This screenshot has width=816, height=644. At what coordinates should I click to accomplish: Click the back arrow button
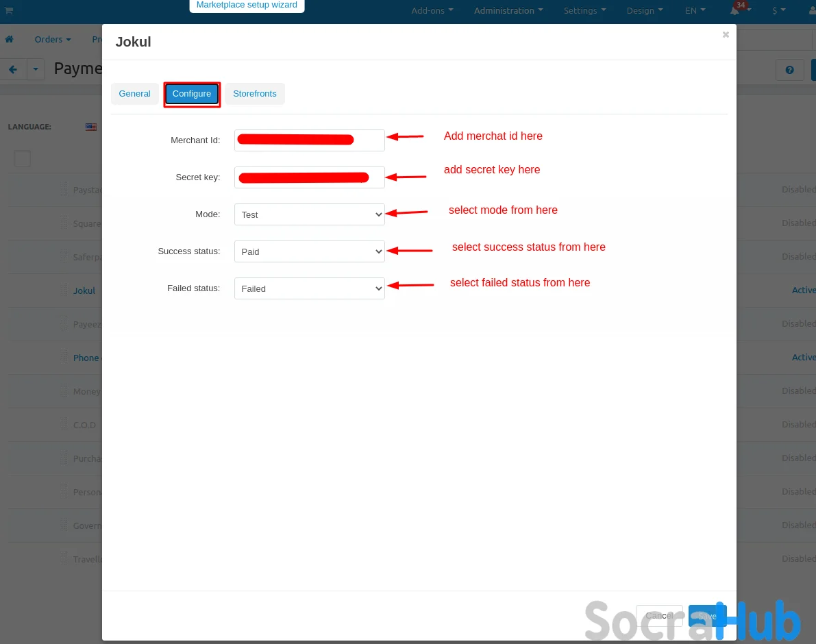pos(13,69)
